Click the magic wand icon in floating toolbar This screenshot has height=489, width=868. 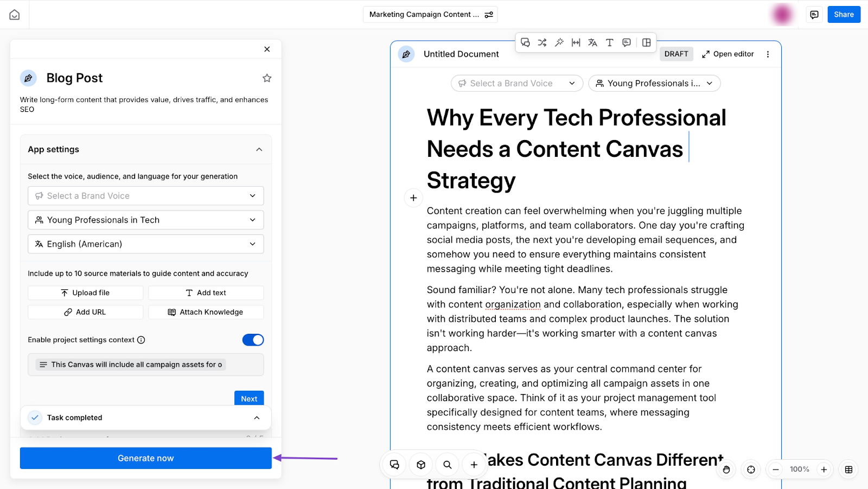click(x=559, y=42)
